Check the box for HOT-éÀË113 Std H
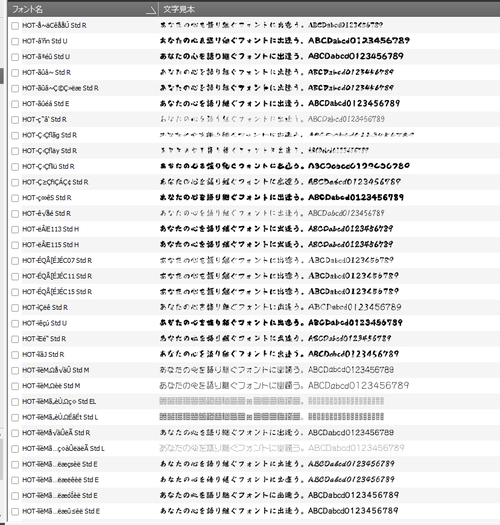The height and width of the screenshot is (525, 500). (15, 229)
